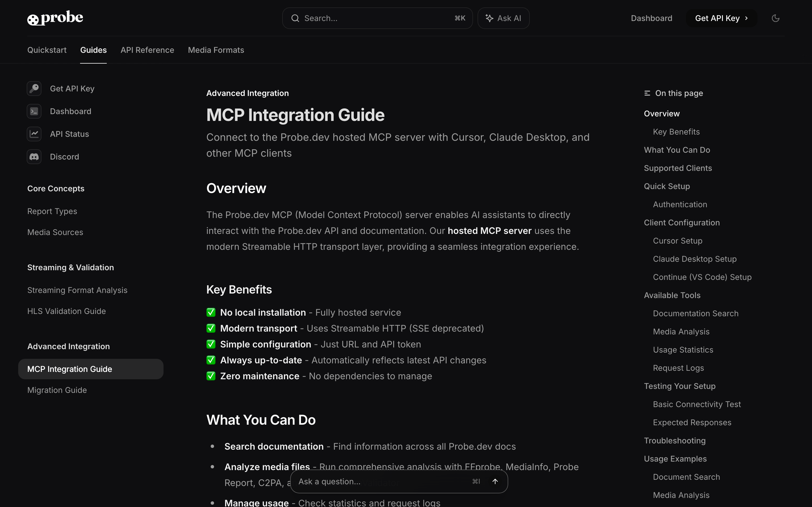Open the Media Formats tab
The image size is (812, 507).
point(216,50)
